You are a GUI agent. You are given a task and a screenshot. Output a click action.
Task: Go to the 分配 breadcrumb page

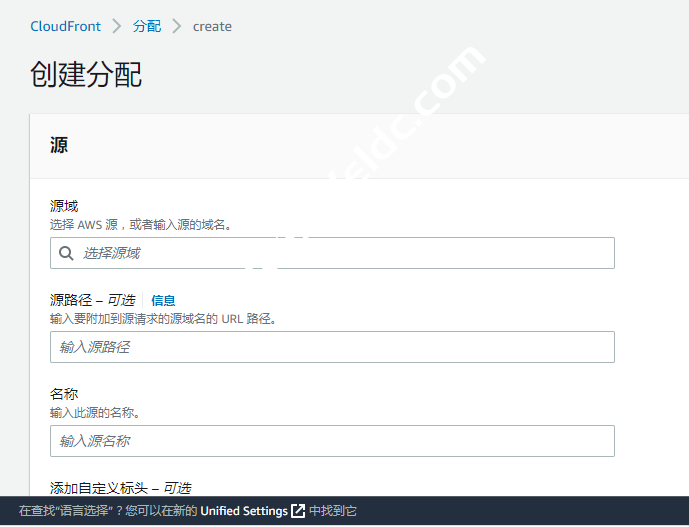pyautogui.click(x=147, y=26)
